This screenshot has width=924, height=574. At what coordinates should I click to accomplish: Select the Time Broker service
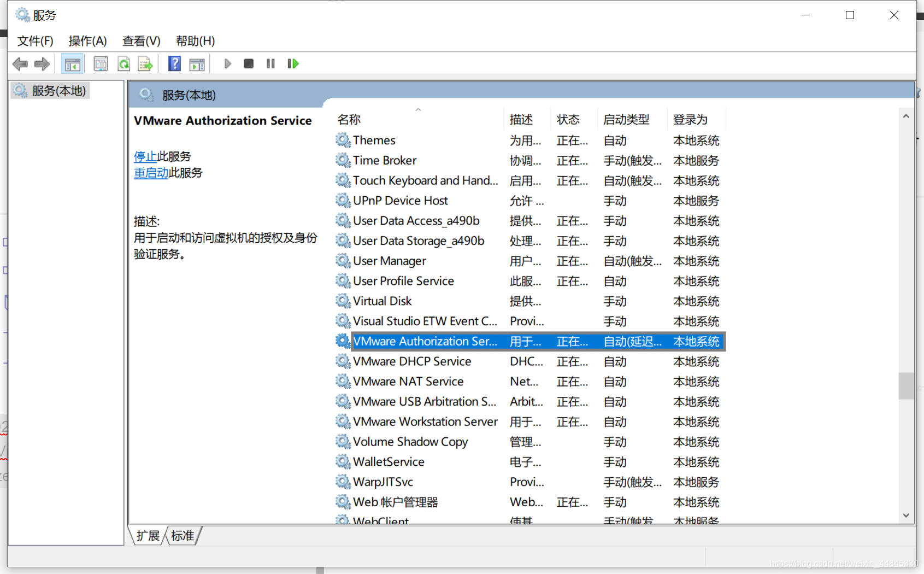pos(530,161)
